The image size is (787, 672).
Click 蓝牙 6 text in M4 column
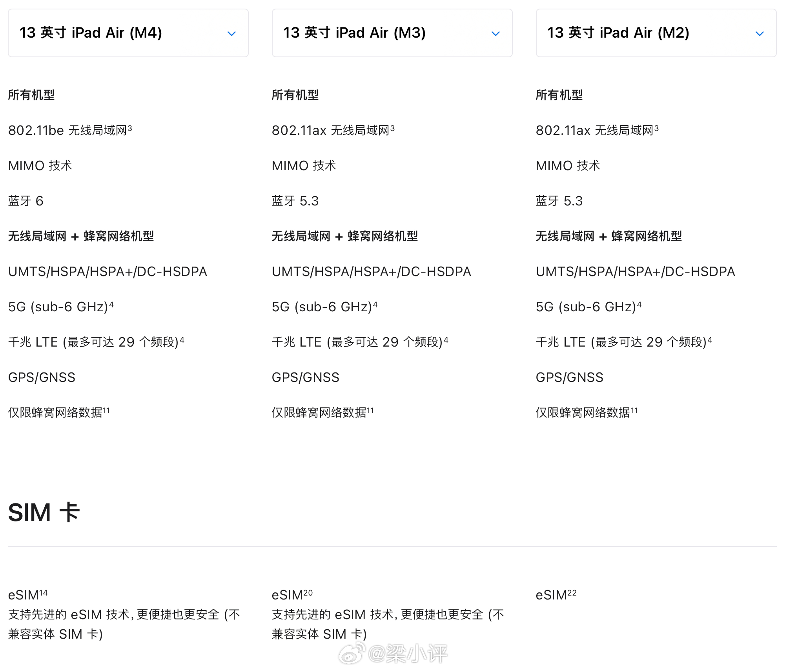tap(26, 201)
